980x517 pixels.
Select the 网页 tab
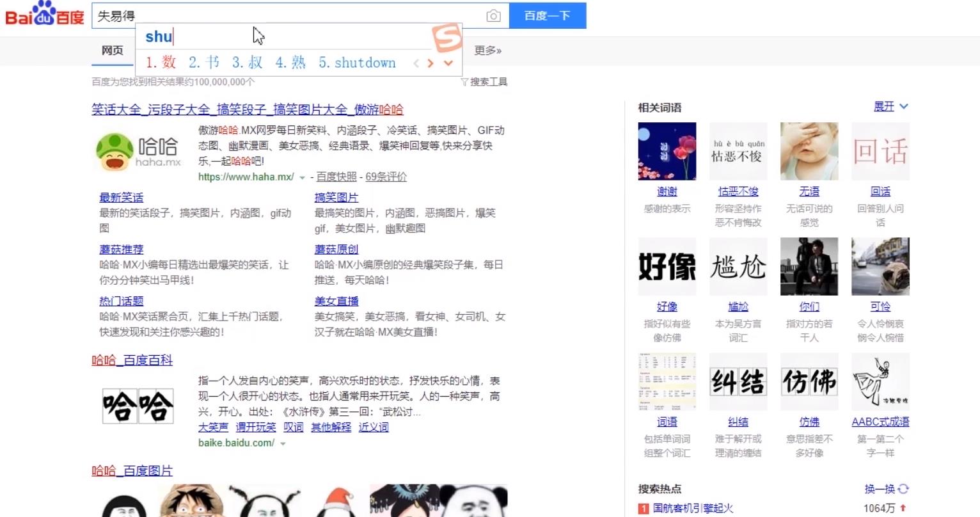pos(113,50)
